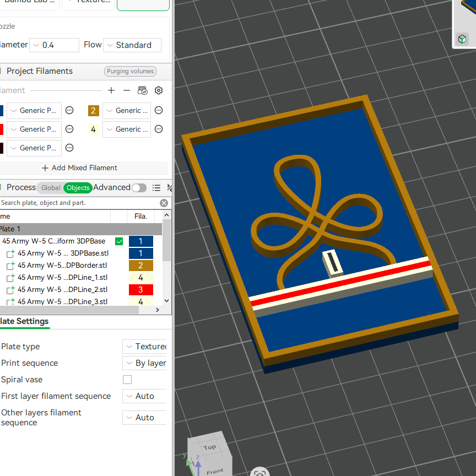Open options for blue filament 1
The image size is (476, 476).
tap(69, 110)
